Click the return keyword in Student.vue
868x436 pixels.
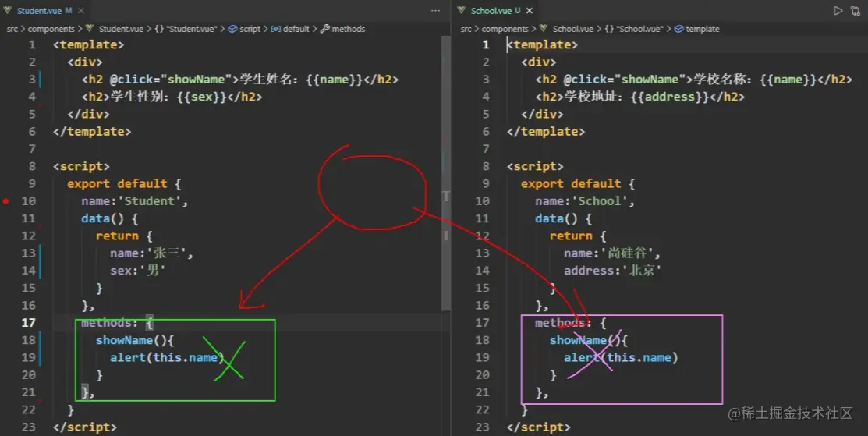(x=117, y=236)
